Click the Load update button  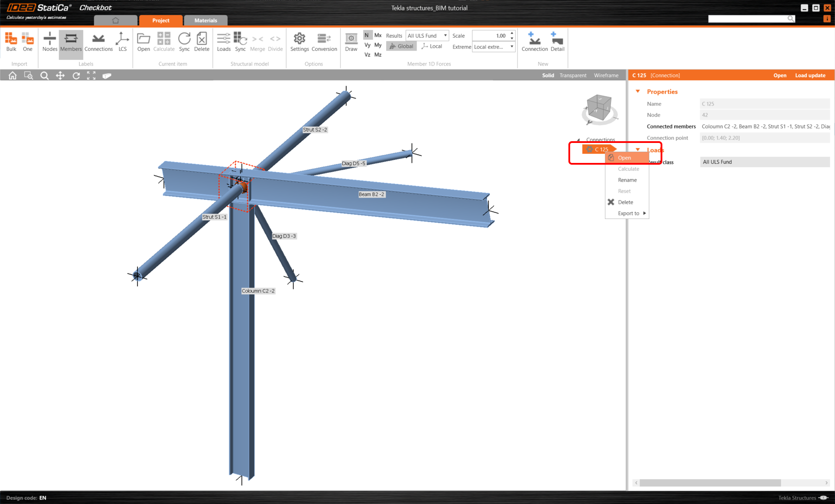(810, 75)
